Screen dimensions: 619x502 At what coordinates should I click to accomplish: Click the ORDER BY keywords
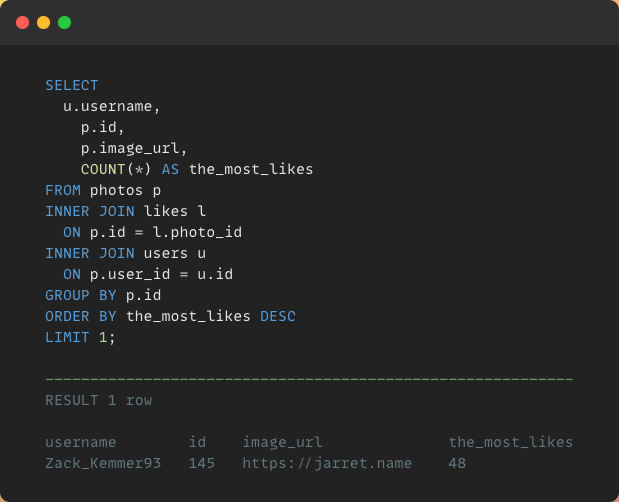point(81,316)
